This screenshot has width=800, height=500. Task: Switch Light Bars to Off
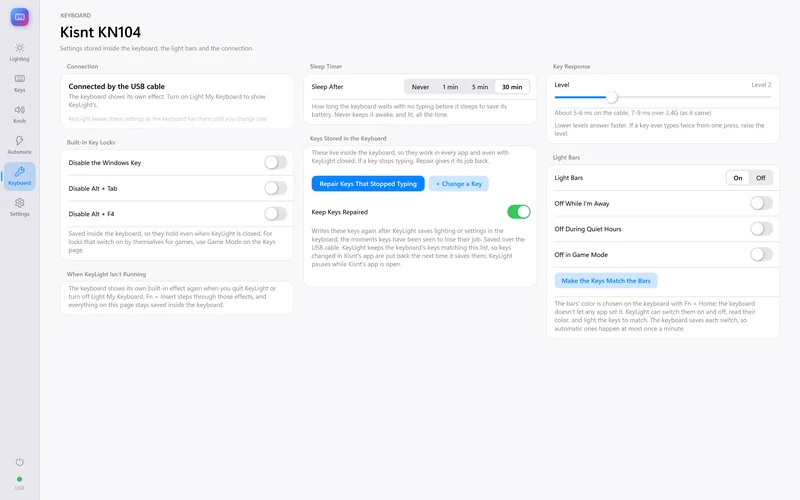point(761,178)
